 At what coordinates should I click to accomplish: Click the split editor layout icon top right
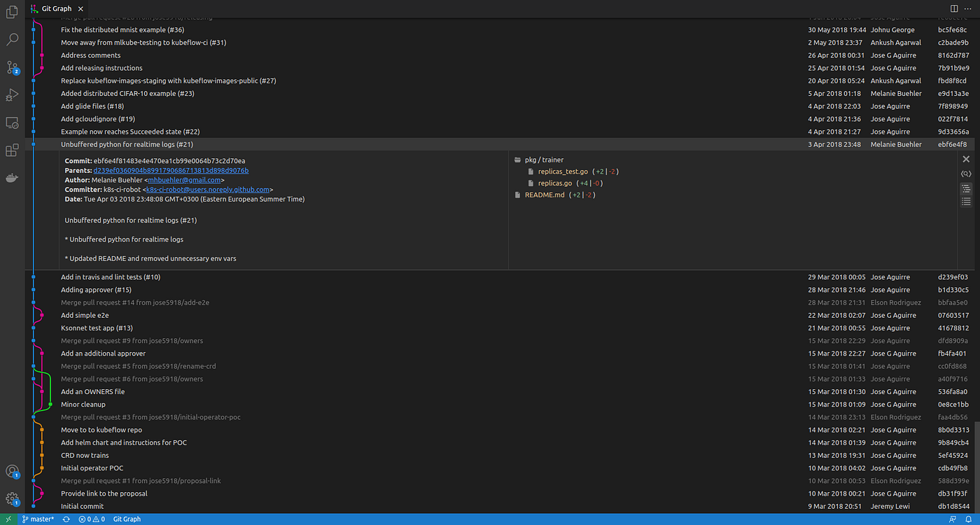tap(953, 8)
